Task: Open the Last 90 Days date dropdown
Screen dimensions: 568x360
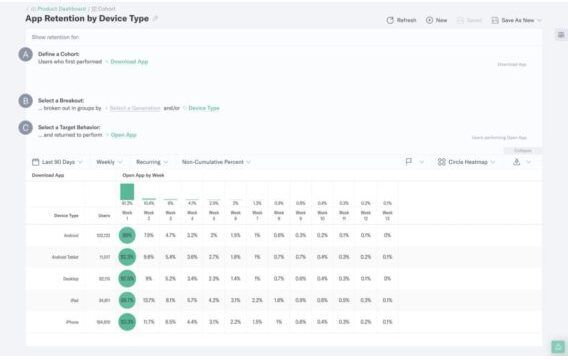Action: pyautogui.click(x=58, y=162)
